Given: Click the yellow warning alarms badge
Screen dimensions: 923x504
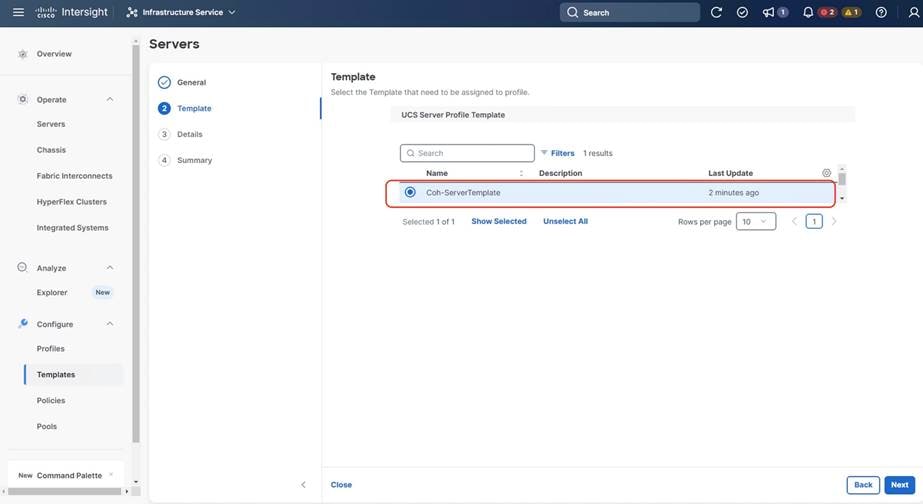Looking at the screenshot, I should (851, 12).
